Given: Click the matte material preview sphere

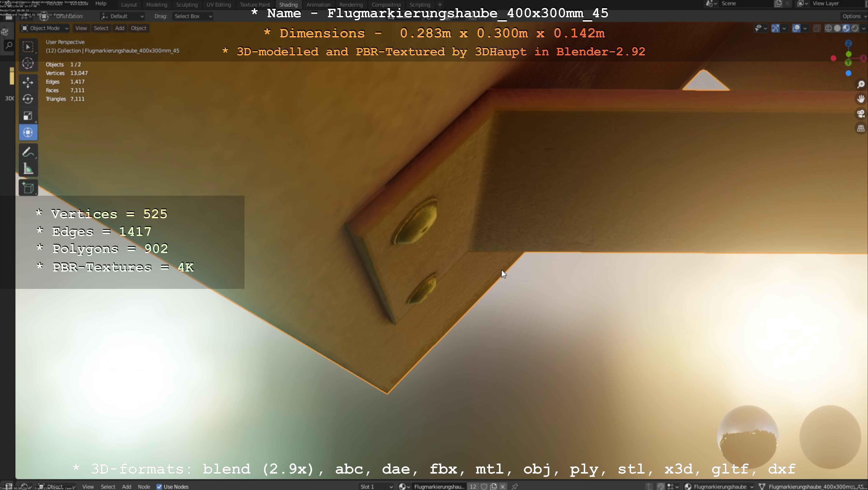Looking at the screenshot, I should [x=830, y=437].
